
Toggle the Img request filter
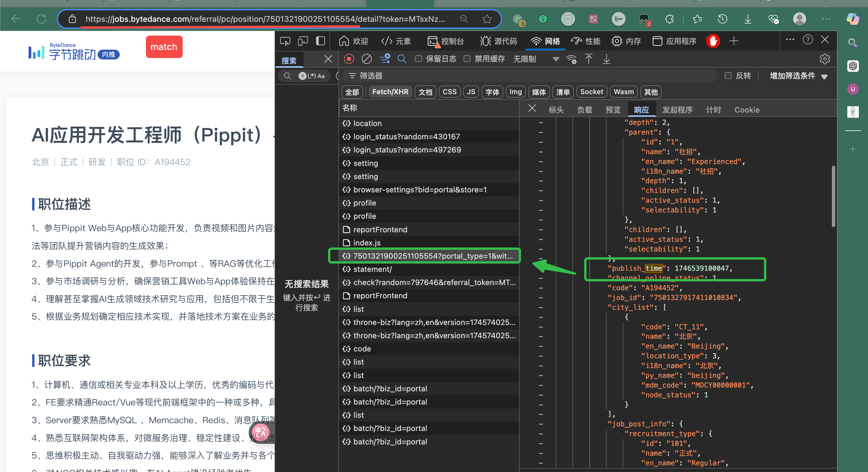pyautogui.click(x=516, y=92)
